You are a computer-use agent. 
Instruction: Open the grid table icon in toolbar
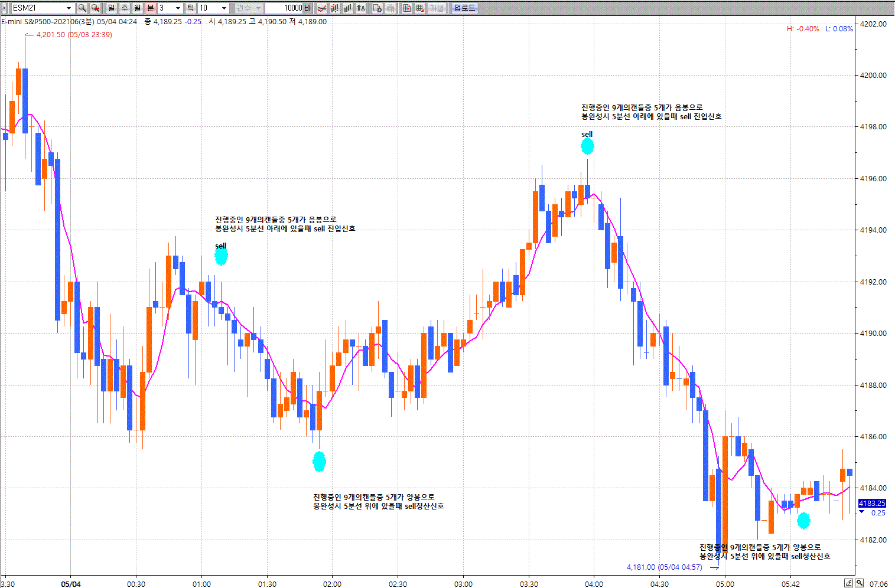pyautogui.click(x=420, y=8)
